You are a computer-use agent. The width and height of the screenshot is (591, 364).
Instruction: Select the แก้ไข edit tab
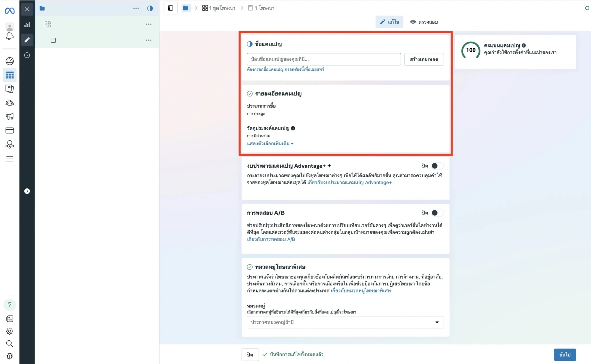click(389, 22)
